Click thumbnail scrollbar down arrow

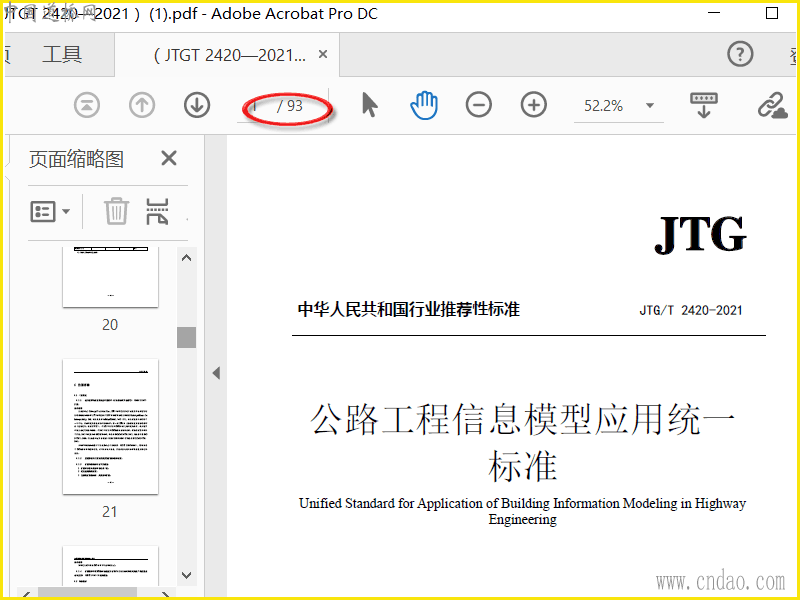[187, 576]
